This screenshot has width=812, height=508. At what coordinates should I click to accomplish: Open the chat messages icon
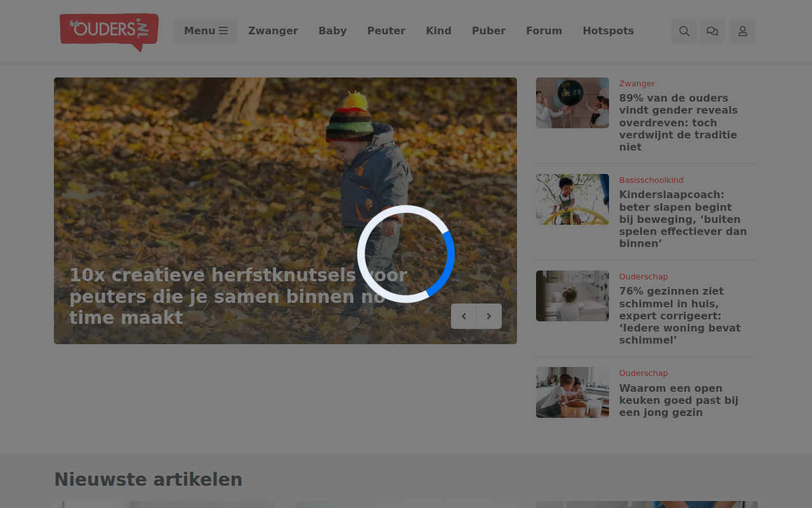tap(712, 31)
